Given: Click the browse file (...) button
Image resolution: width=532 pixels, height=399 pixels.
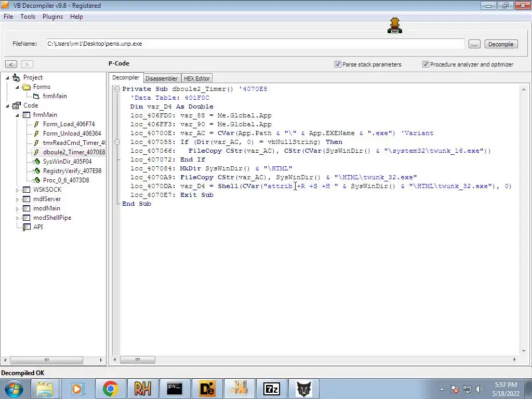Looking at the screenshot, I should coord(474,44).
